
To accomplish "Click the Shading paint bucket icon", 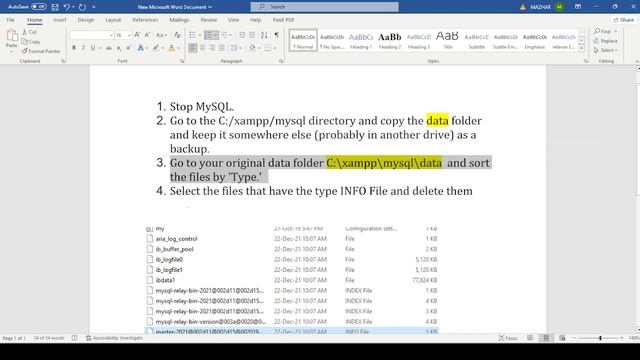I will tap(252, 48).
